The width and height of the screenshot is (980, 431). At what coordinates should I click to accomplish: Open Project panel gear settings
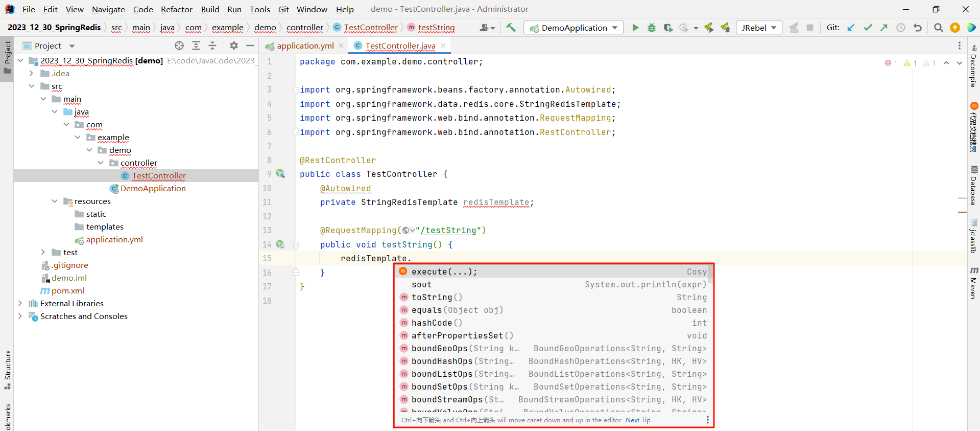234,46
